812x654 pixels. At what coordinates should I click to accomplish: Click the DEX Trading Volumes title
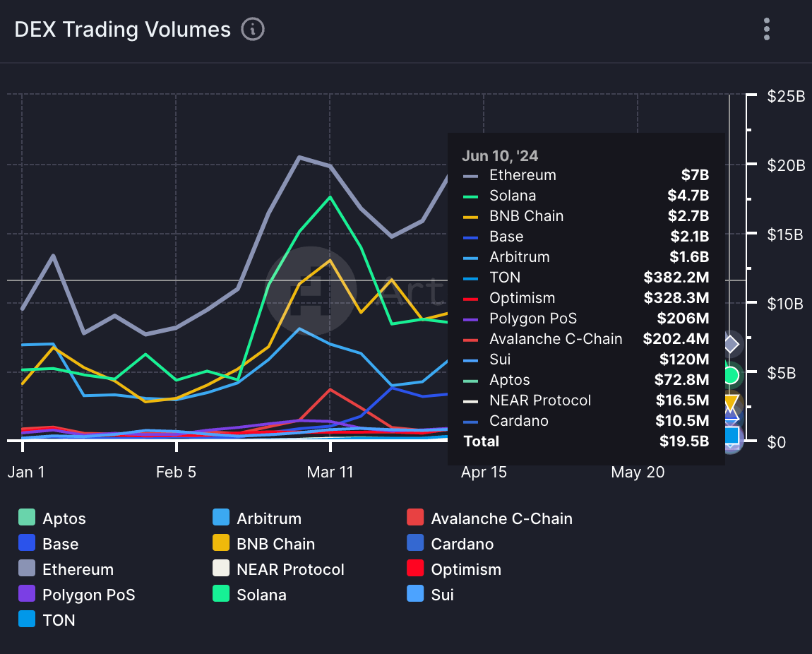(x=123, y=30)
